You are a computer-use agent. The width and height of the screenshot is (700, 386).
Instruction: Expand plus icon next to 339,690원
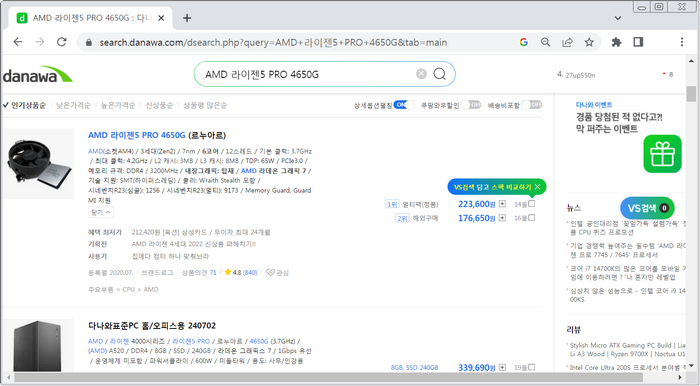coord(502,367)
